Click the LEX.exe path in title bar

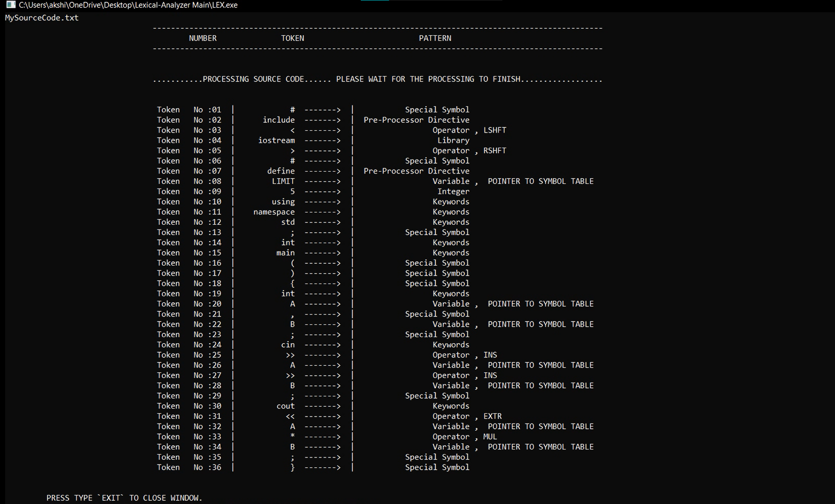tap(128, 5)
